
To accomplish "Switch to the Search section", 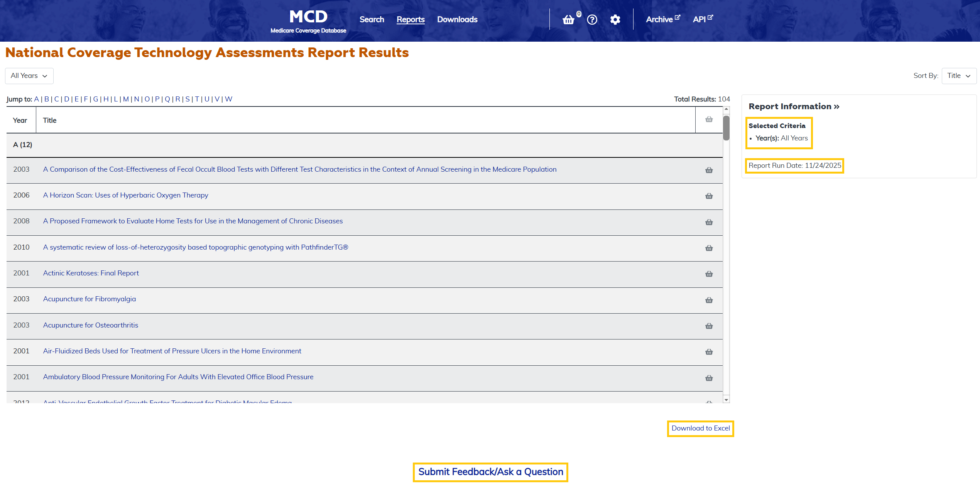I will (371, 19).
